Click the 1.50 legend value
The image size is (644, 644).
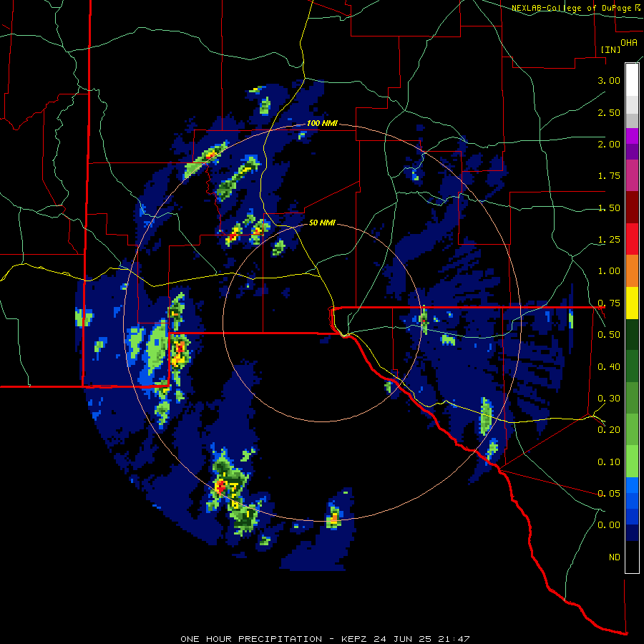coord(609,208)
